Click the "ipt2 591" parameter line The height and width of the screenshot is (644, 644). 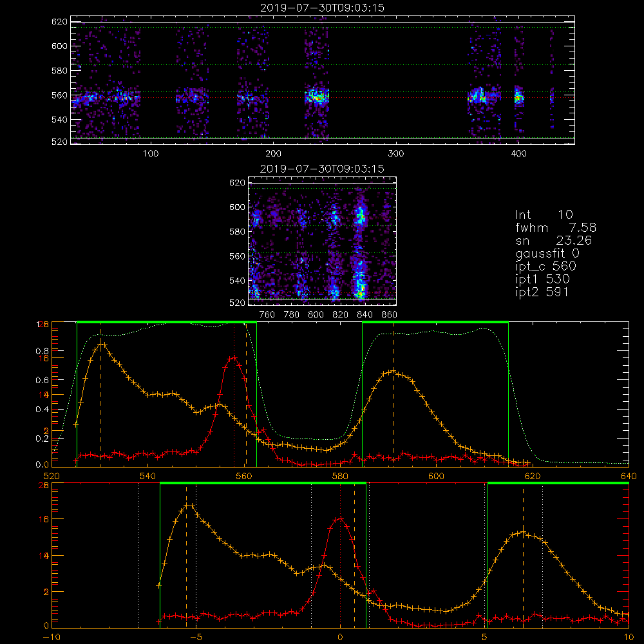(x=542, y=292)
